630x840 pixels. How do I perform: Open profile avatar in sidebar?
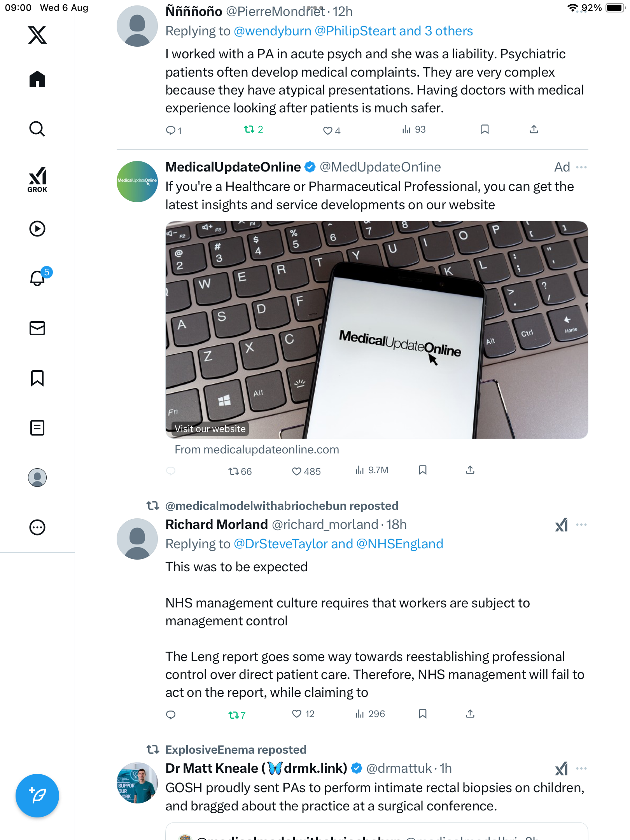coord(37,478)
